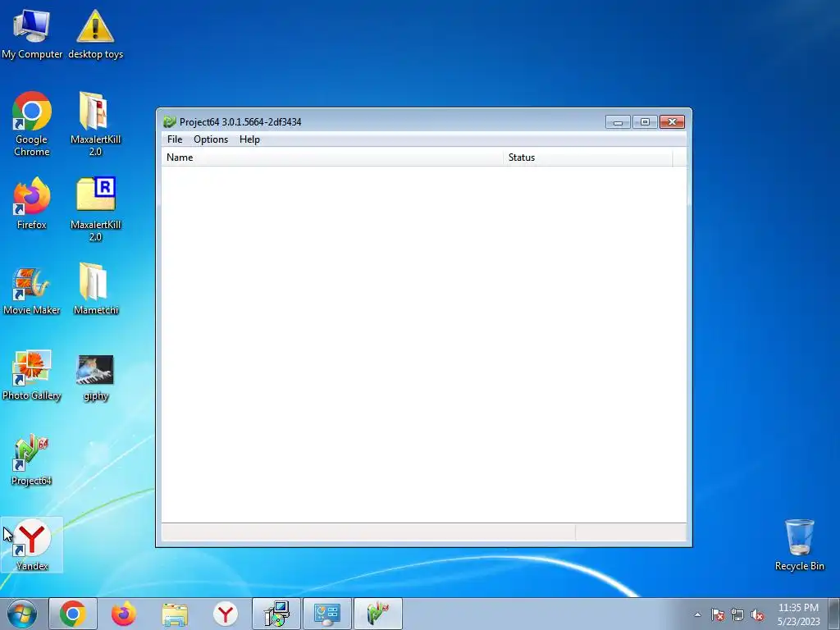Sort ROM list by Name column header
840x630 pixels.
click(x=331, y=157)
